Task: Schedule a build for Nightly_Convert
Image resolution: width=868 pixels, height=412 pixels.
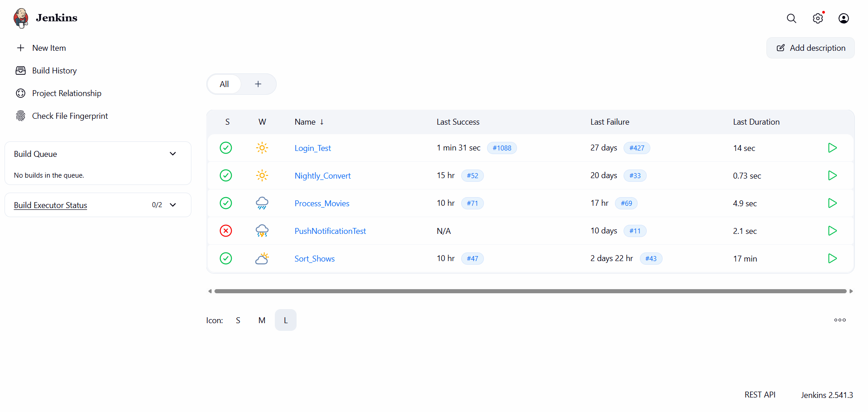Action: (x=832, y=175)
